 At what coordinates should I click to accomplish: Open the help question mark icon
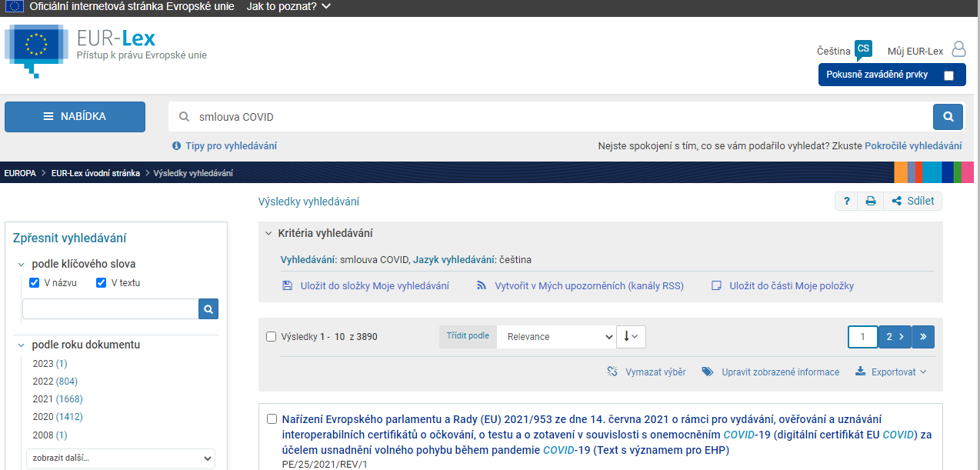pyautogui.click(x=847, y=202)
